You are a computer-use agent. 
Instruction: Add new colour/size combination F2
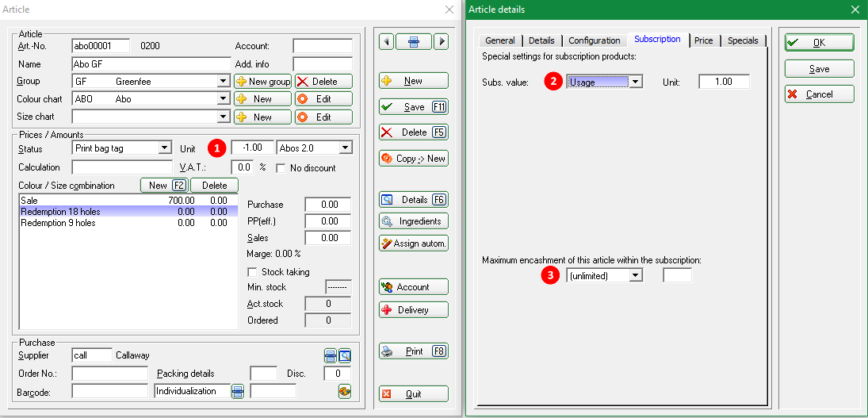coord(164,186)
